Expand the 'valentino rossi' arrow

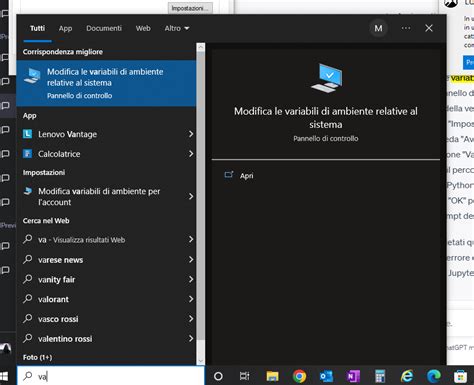tap(191, 339)
